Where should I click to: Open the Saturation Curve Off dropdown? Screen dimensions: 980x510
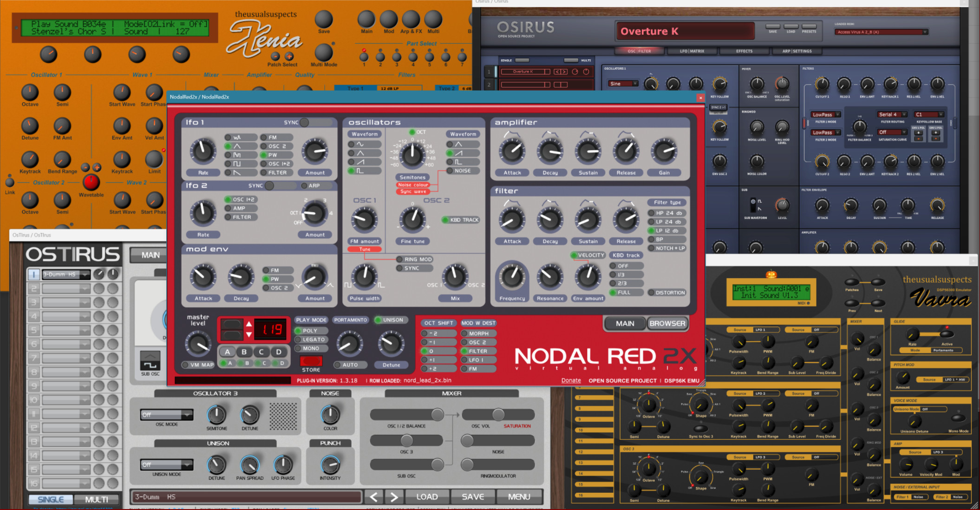tap(892, 132)
